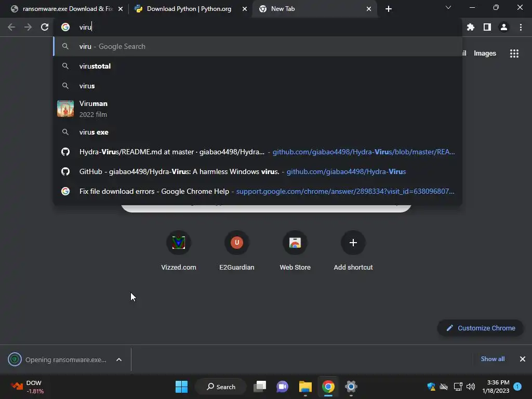
Task: Click the taskbar Search box
Action: coord(220,387)
